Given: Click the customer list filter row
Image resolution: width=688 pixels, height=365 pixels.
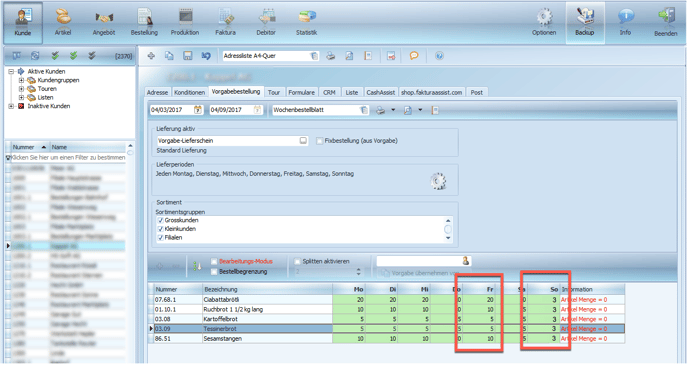Looking at the screenshot, I should 66,157.
